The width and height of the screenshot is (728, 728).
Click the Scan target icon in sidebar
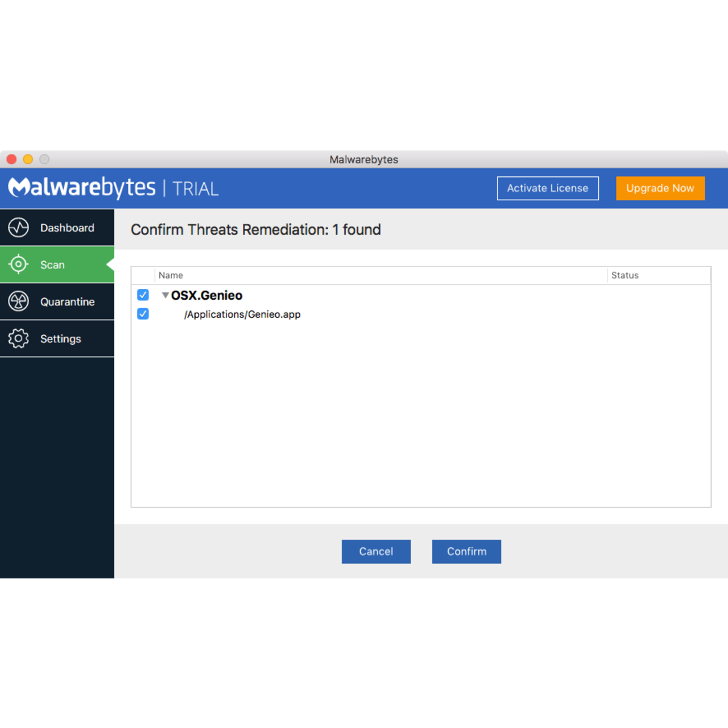pyautogui.click(x=18, y=264)
